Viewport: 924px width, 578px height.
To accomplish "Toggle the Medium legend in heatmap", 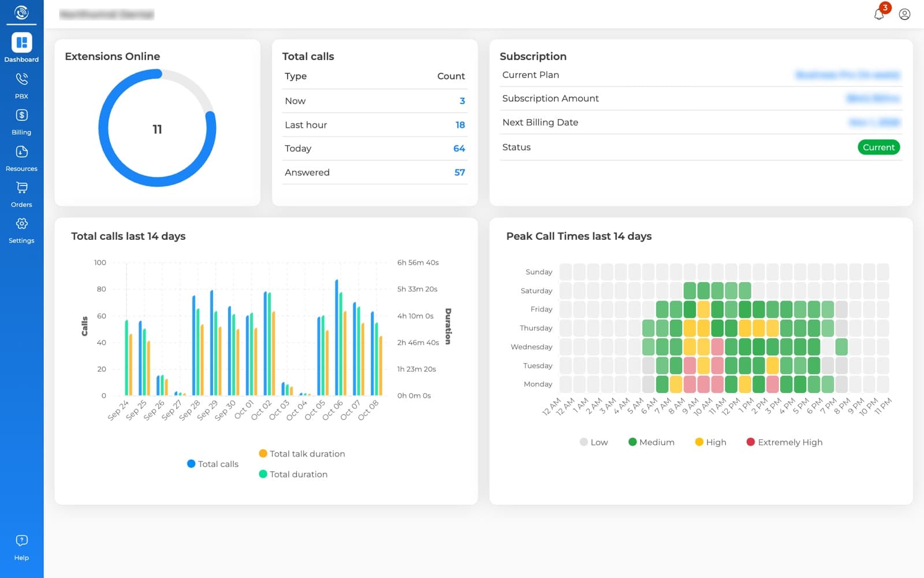I will 651,442.
